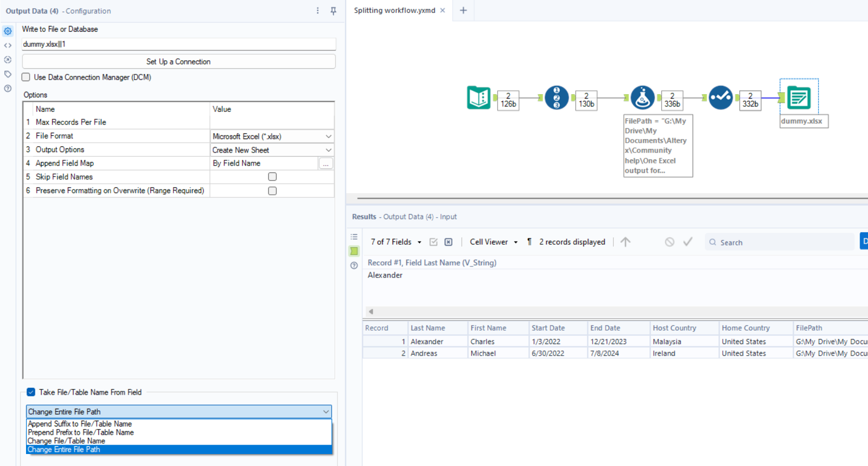The width and height of the screenshot is (868, 466).
Task: Select the Formula tool node
Action: 642,97
